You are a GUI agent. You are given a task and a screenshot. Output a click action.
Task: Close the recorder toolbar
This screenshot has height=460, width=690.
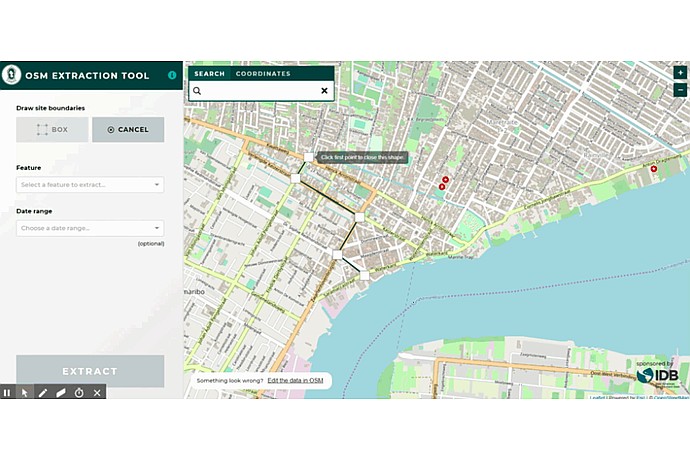(97, 393)
